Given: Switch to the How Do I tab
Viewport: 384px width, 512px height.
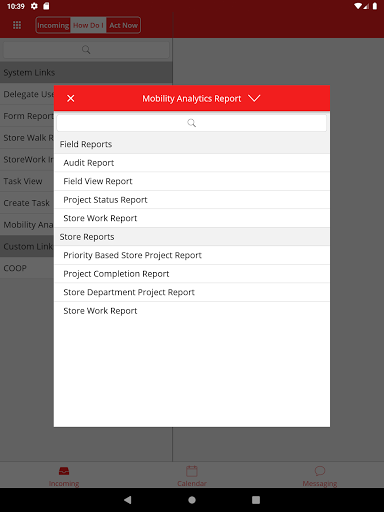Looking at the screenshot, I should [x=88, y=25].
